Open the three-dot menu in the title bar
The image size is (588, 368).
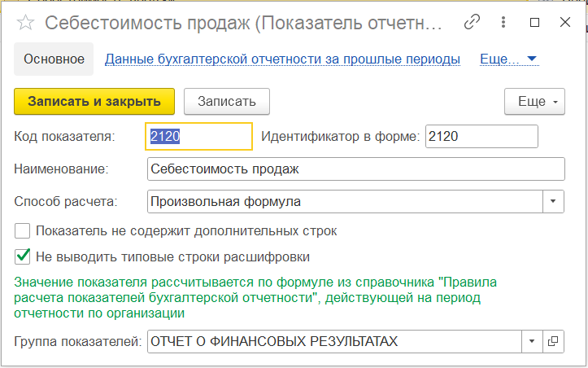tap(503, 23)
